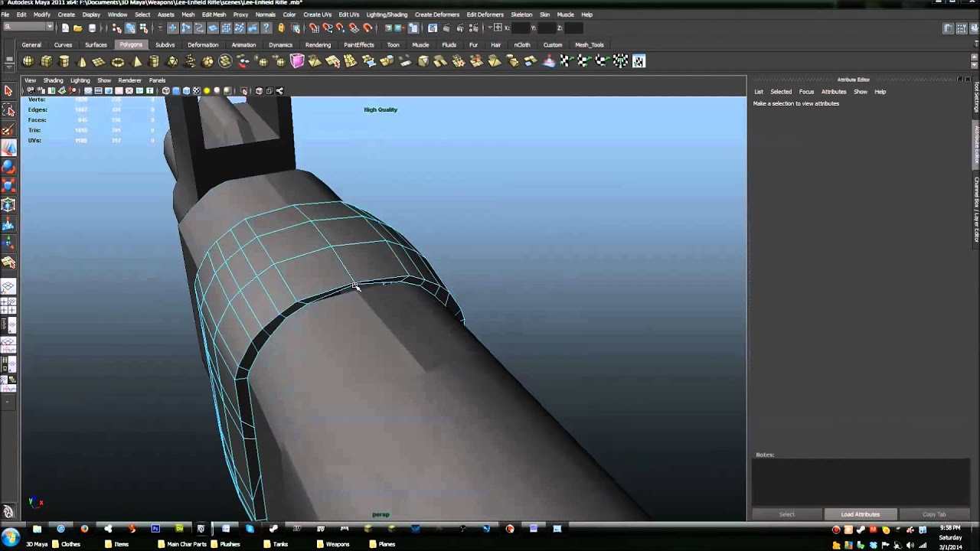Image resolution: width=980 pixels, height=551 pixels.
Task: Choose the Scale tool in the toolbox
Action: tap(8, 186)
